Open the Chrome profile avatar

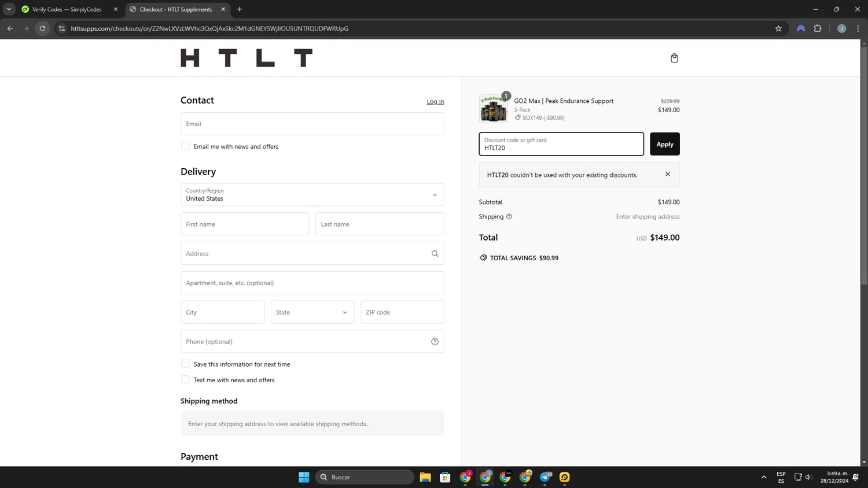pos(841,28)
